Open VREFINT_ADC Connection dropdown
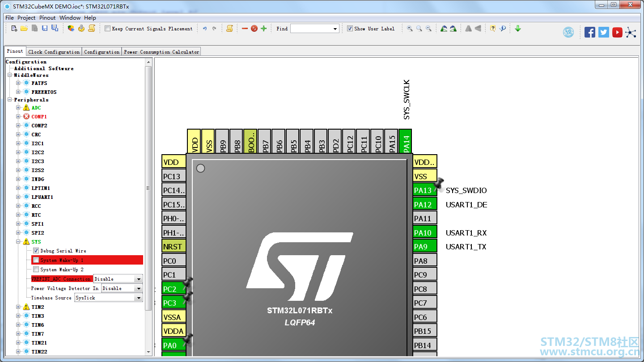Screen dimensions: 644x362 coord(138,279)
